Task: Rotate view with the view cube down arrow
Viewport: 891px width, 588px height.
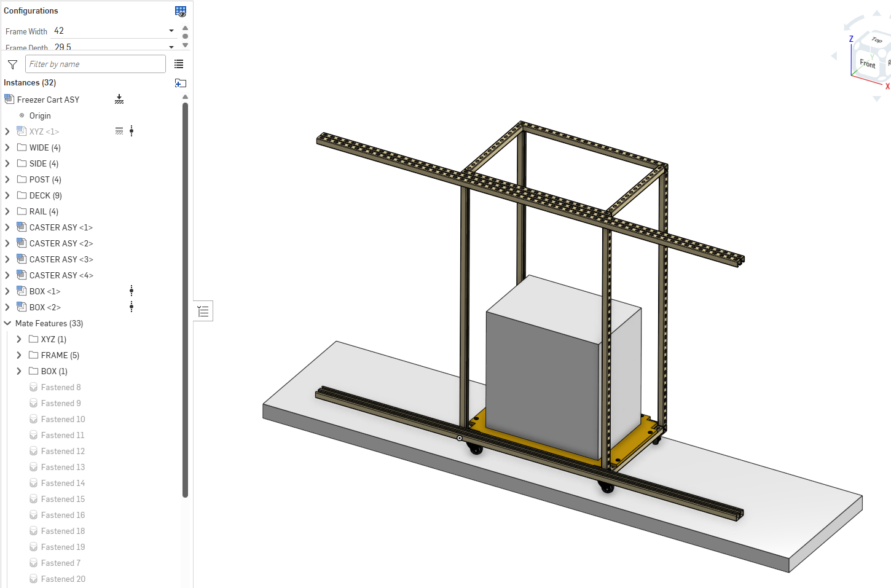Action: [877, 98]
